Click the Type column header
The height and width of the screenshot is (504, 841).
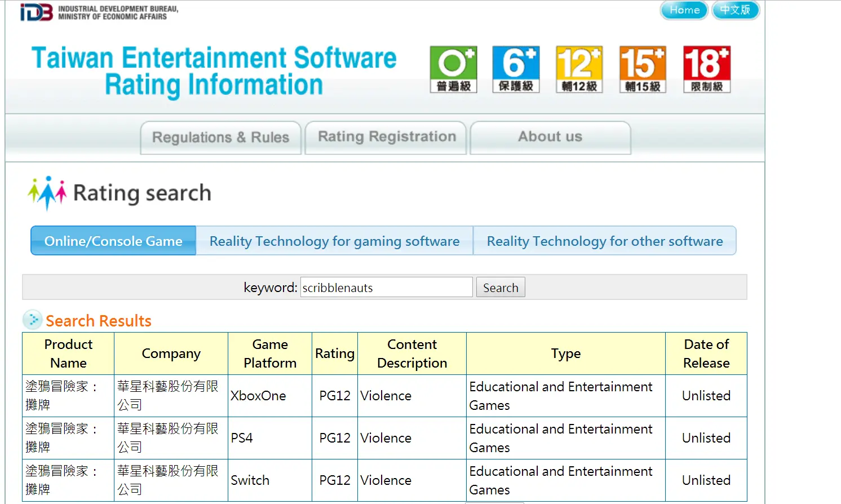[566, 353]
